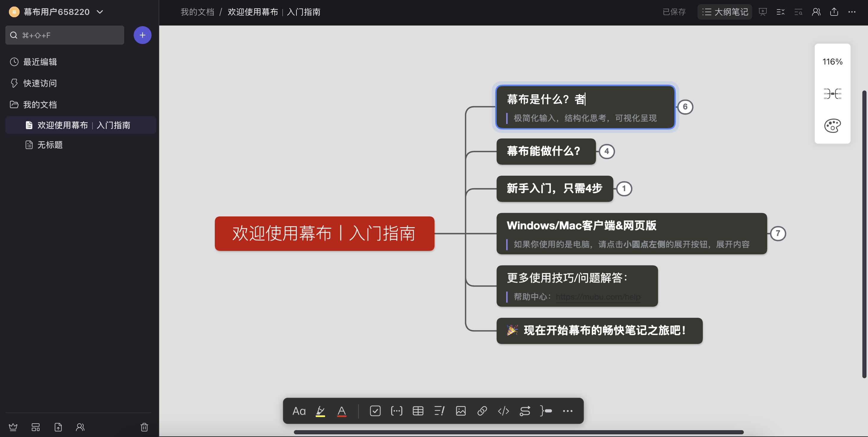The width and height of the screenshot is (868, 437).
Task: Add a summary brace to the node
Action: click(546, 411)
